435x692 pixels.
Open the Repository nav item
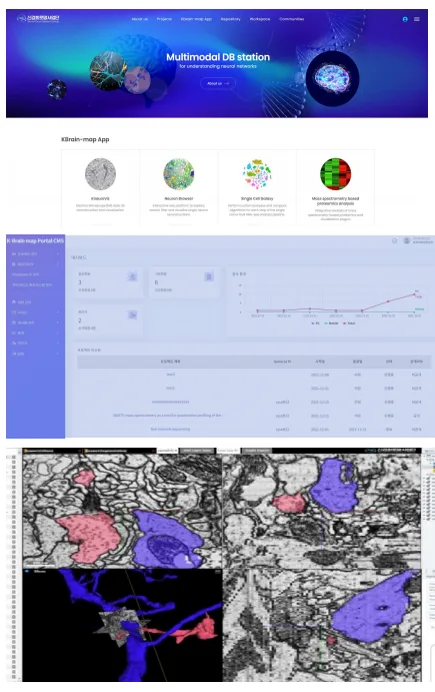[x=231, y=19]
